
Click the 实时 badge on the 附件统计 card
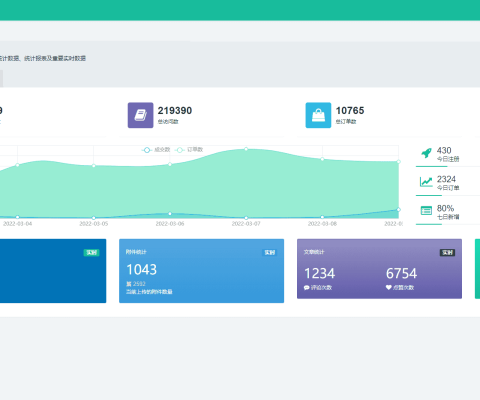pos(270,252)
